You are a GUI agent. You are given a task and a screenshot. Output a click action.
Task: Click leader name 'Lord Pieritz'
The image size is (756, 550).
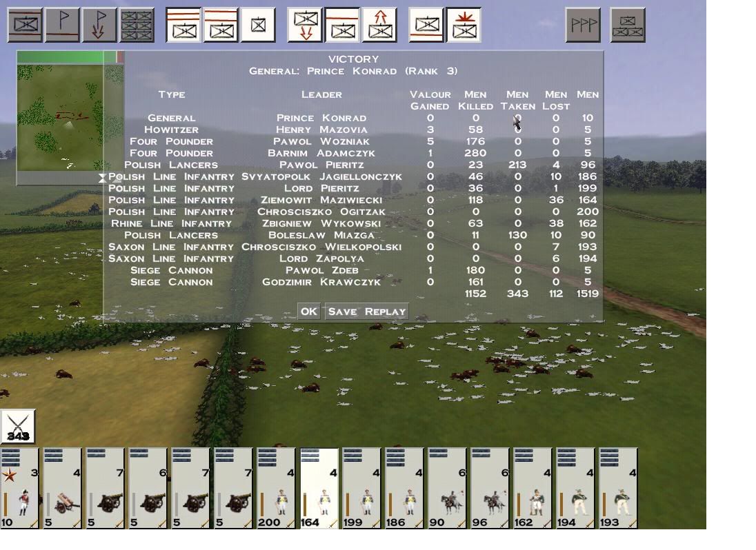(321, 188)
